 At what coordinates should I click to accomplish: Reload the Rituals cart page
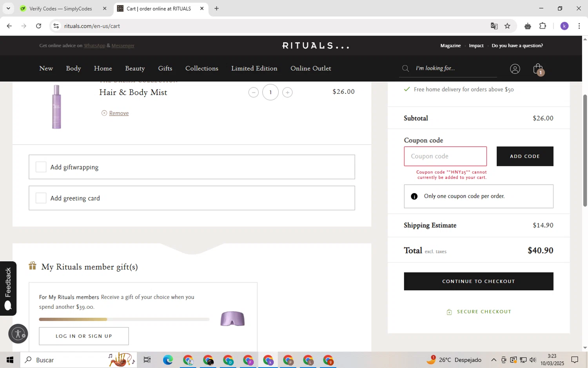(38, 26)
